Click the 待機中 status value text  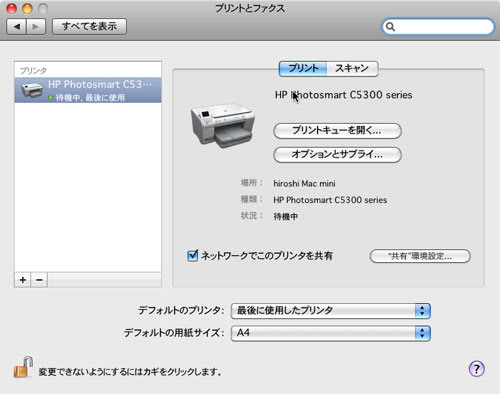[286, 217]
